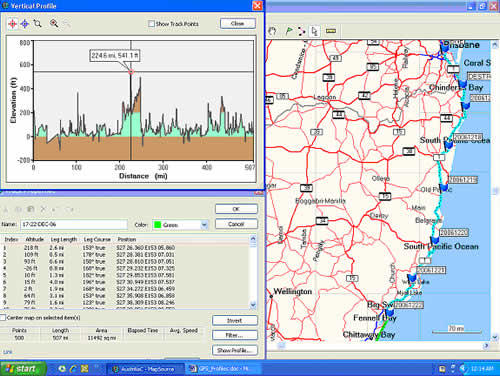
Task: Open the Color dropdown showing Green
Action: 204,225
